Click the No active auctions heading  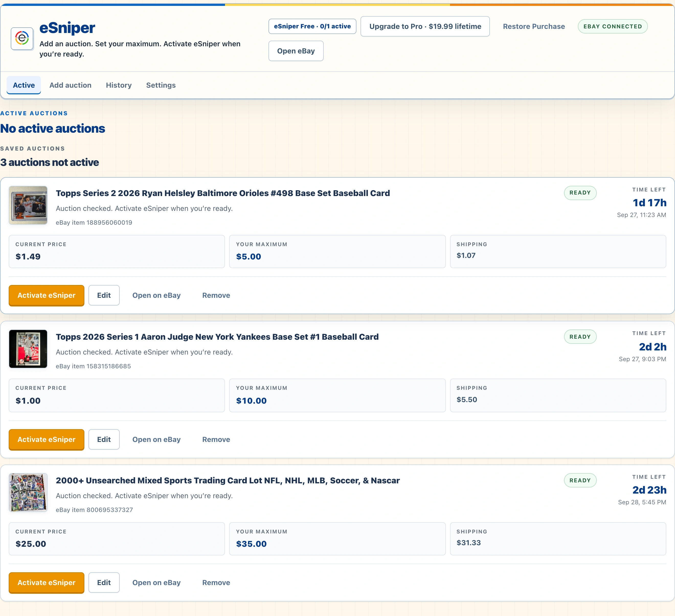click(53, 129)
